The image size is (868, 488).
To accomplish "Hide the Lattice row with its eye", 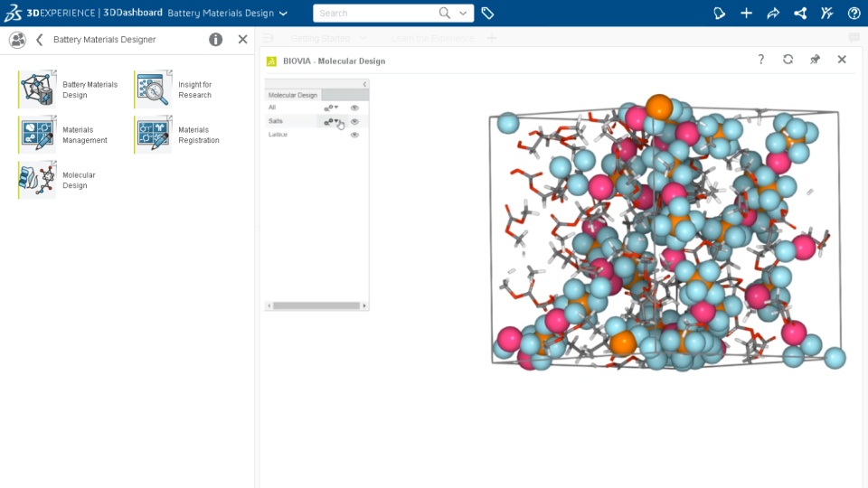I will tap(354, 135).
